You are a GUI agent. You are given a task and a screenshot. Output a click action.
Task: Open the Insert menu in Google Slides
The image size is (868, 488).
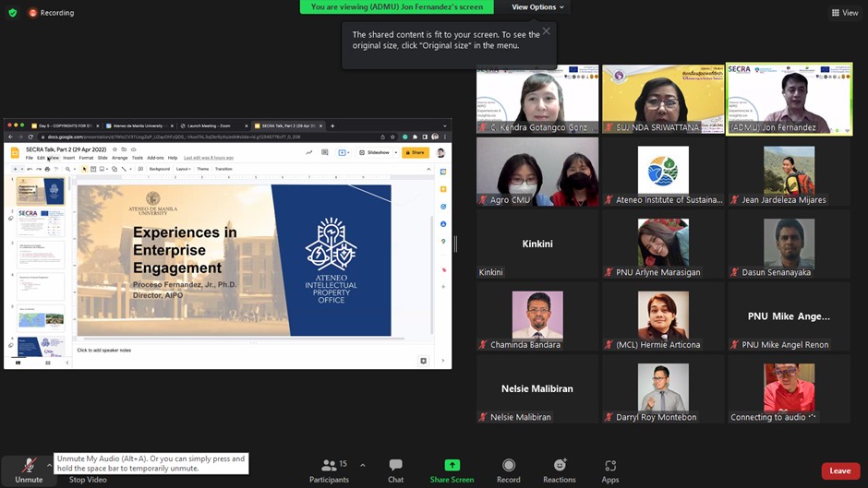click(68, 158)
